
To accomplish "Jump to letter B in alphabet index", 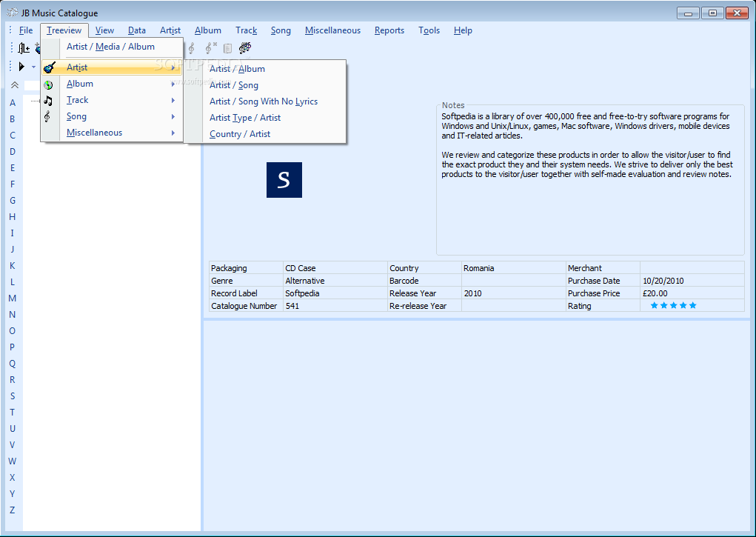I will (x=13, y=119).
